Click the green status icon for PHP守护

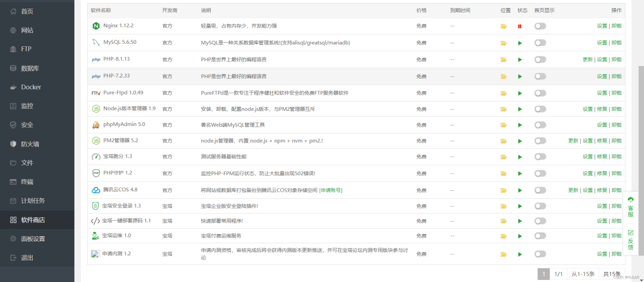tap(520, 173)
